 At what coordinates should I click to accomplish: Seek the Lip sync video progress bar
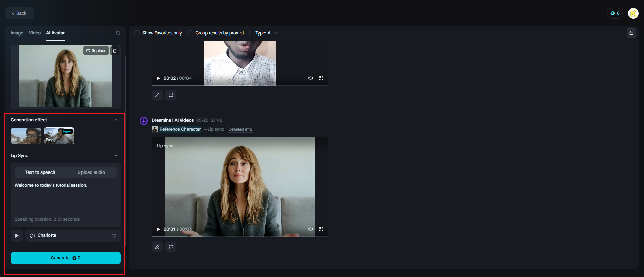[x=240, y=236]
